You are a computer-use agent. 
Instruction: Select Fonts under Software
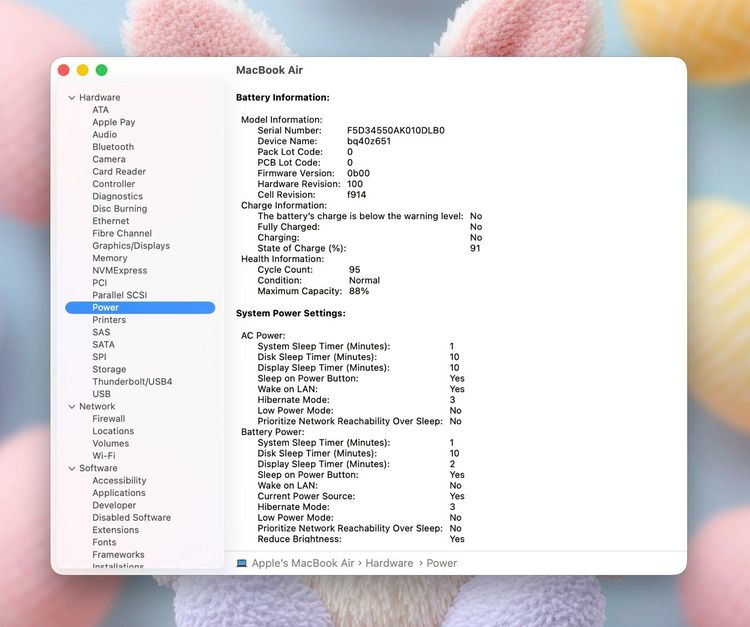104,542
